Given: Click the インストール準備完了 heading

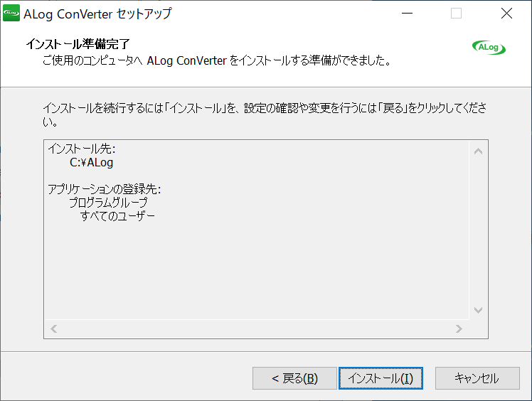Looking at the screenshot, I should tap(78, 44).
